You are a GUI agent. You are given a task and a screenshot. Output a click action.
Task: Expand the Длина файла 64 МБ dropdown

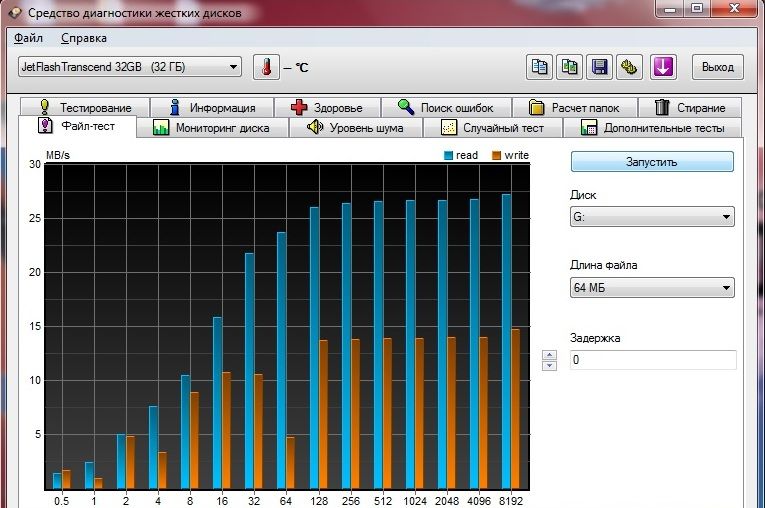[652, 288]
